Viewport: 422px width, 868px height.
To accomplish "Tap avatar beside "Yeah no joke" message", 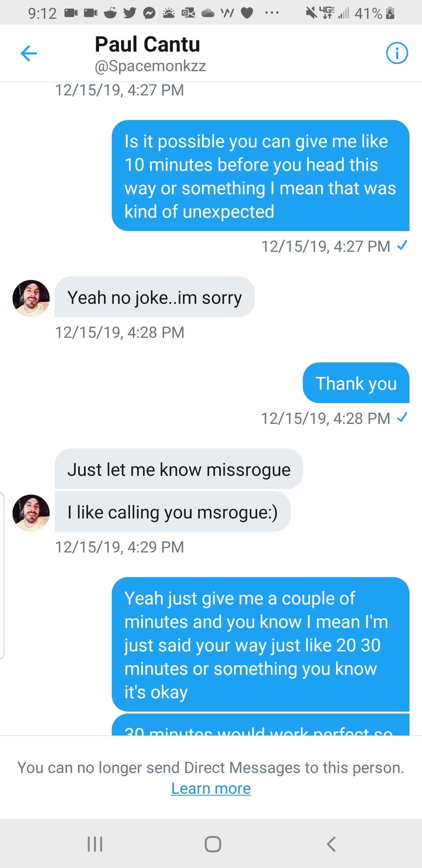I will click(x=31, y=298).
